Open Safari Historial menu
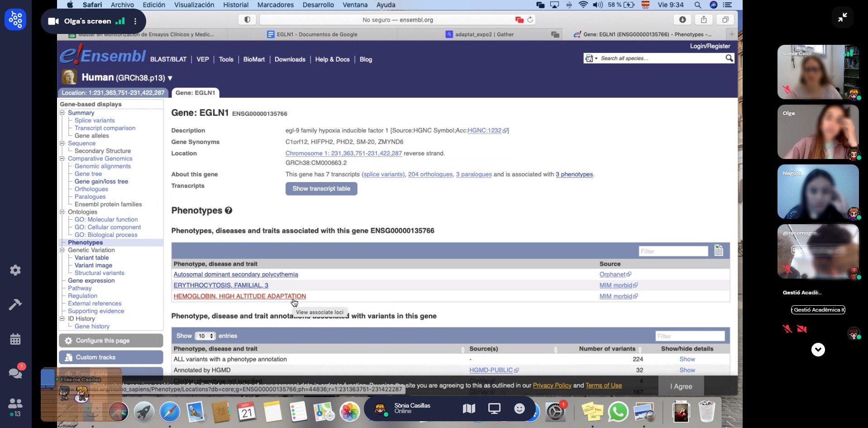Image resolution: width=868 pixels, height=428 pixels. 236,5
